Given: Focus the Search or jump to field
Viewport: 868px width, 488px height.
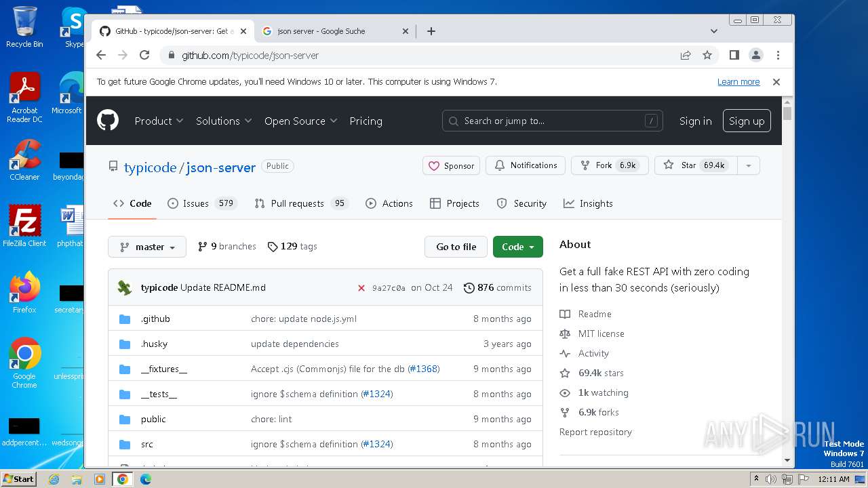Looking at the screenshot, I should pyautogui.click(x=552, y=121).
